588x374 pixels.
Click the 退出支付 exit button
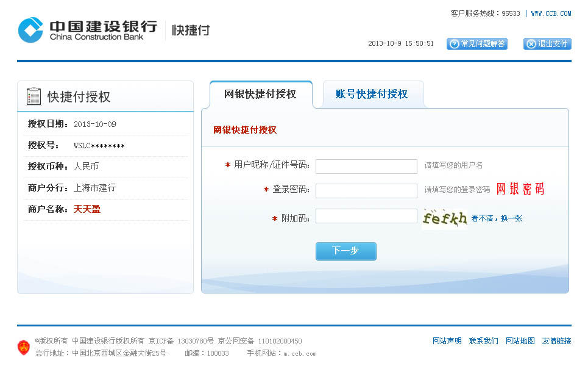pyautogui.click(x=547, y=44)
